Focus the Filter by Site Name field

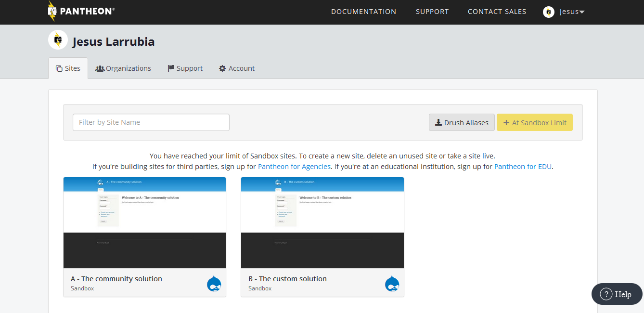tap(151, 122)
